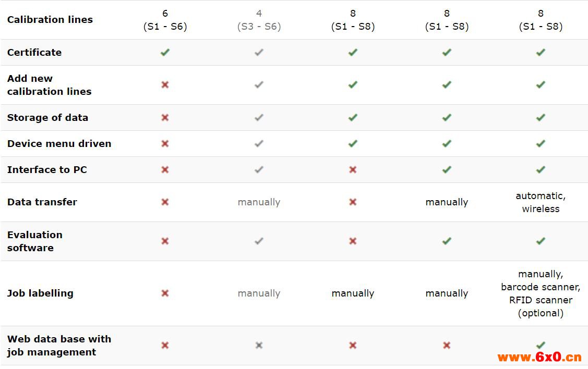Screen dimensions: 588x369
Task: Click green checkmark for Certificate, first column
Action: click(165, 53)
